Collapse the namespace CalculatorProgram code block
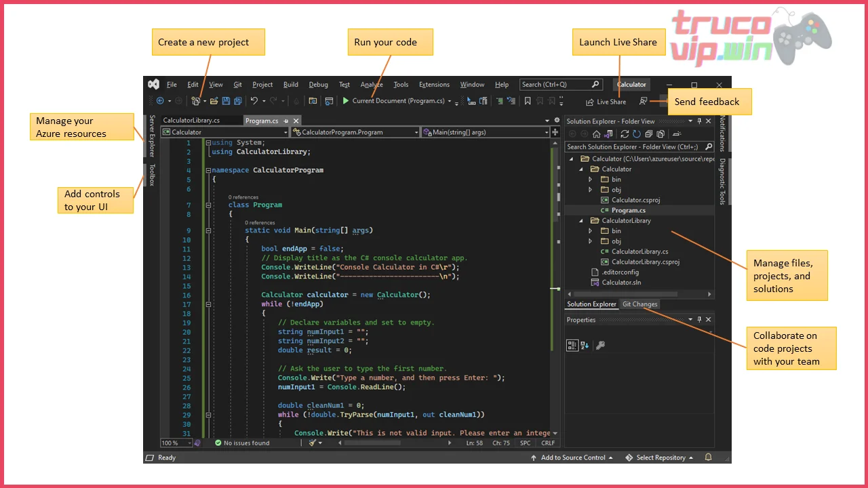Screen dimensions: 868x488 pyautogui.click(x=208, y=170)
